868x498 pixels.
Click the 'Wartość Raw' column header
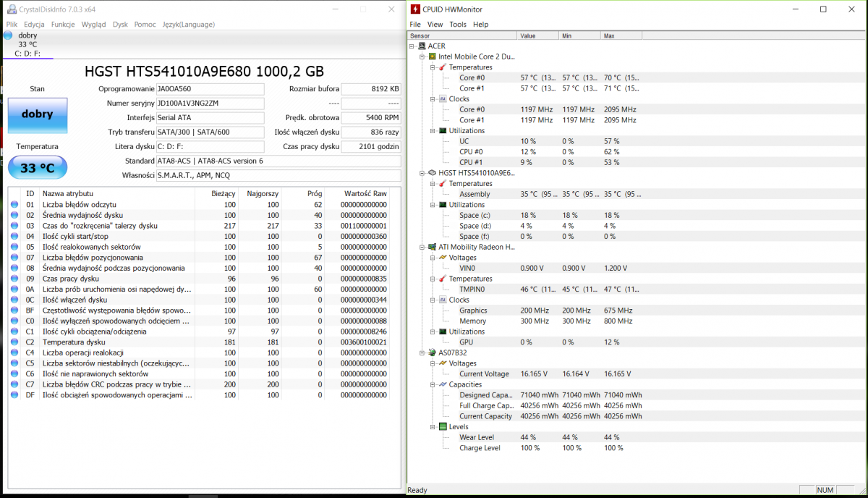(357, 193)
